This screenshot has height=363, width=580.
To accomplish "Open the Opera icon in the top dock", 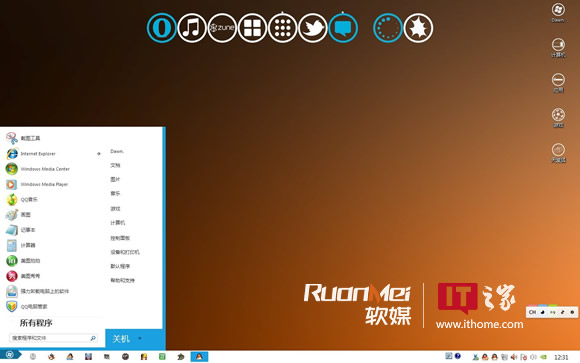I will click(x=161, y=28).
